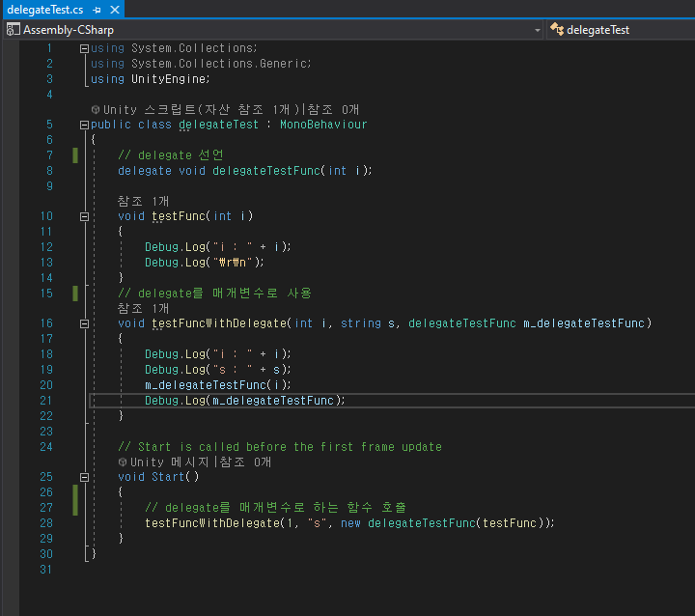Click line number 21 in the margin
Image resolution: width=695 pixels, height=616 pixels.
[x=46, y=401]
